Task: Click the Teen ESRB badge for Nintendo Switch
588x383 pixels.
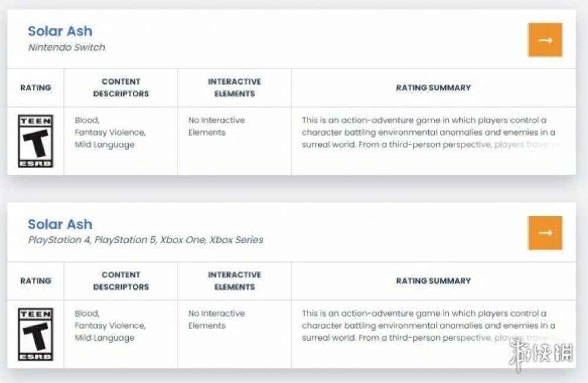Action: point(36,141)
